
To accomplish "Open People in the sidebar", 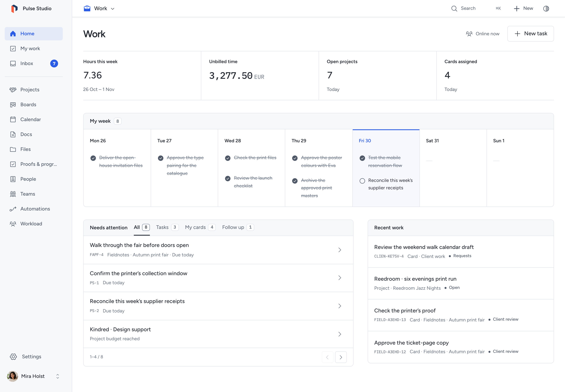I will (x=34, y=179).
